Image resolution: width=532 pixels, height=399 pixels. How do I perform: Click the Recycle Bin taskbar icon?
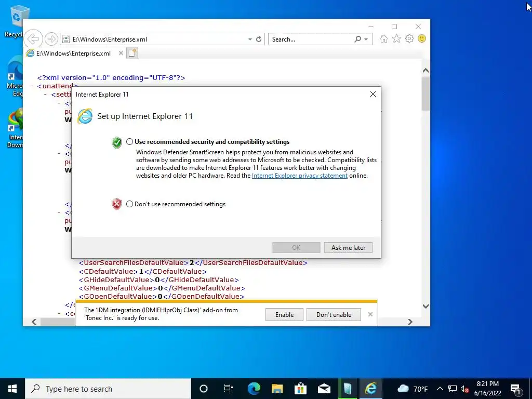click(x=348, y=389)
